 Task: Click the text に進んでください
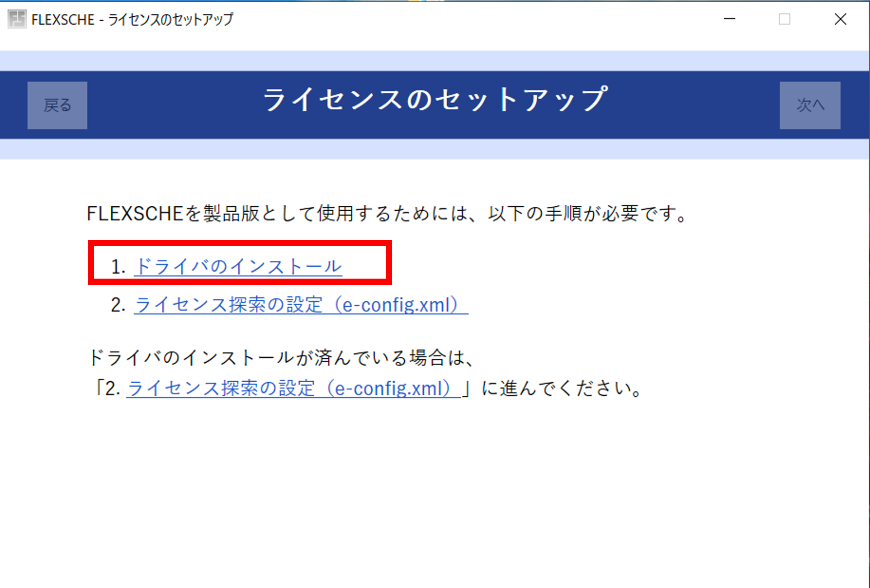561,389
